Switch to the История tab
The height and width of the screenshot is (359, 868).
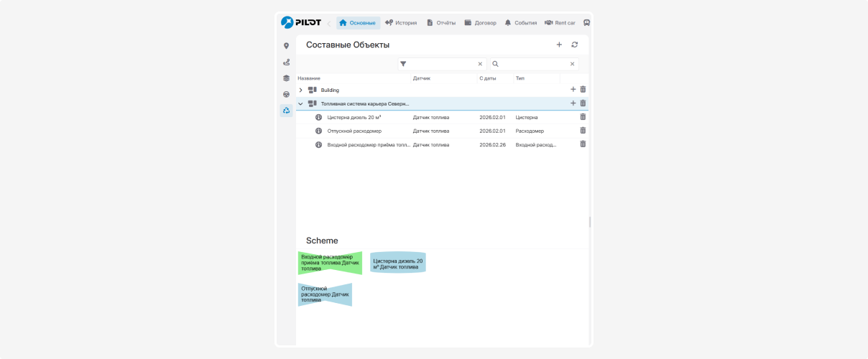401,23
